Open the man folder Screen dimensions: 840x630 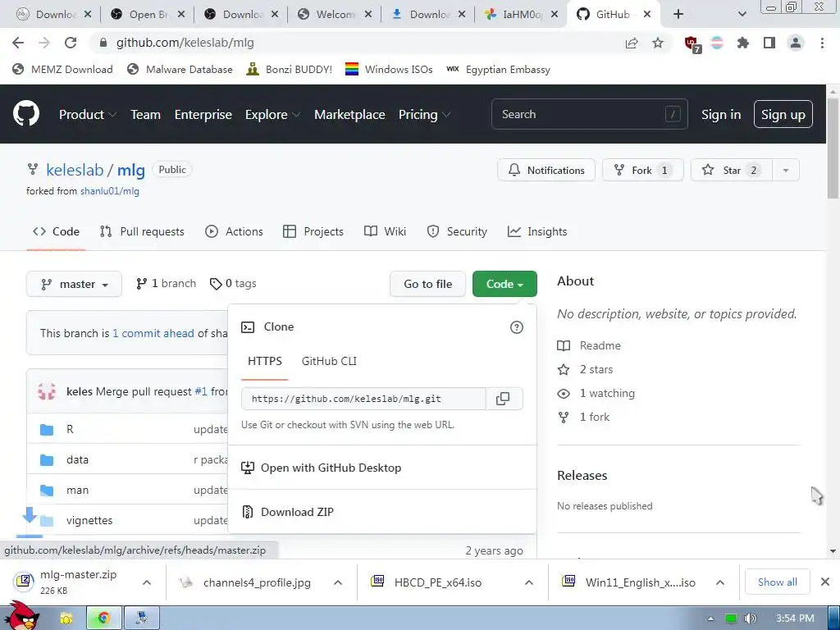coord(77,491)
